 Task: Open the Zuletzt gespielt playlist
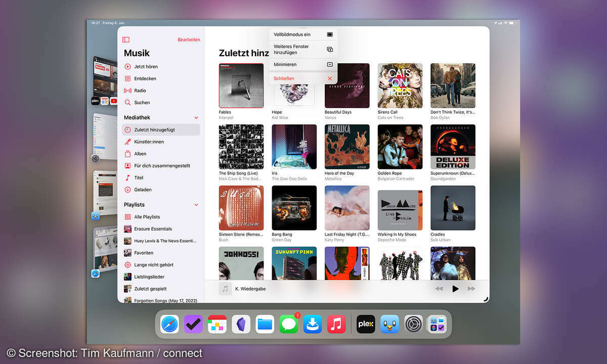[161, 289]
